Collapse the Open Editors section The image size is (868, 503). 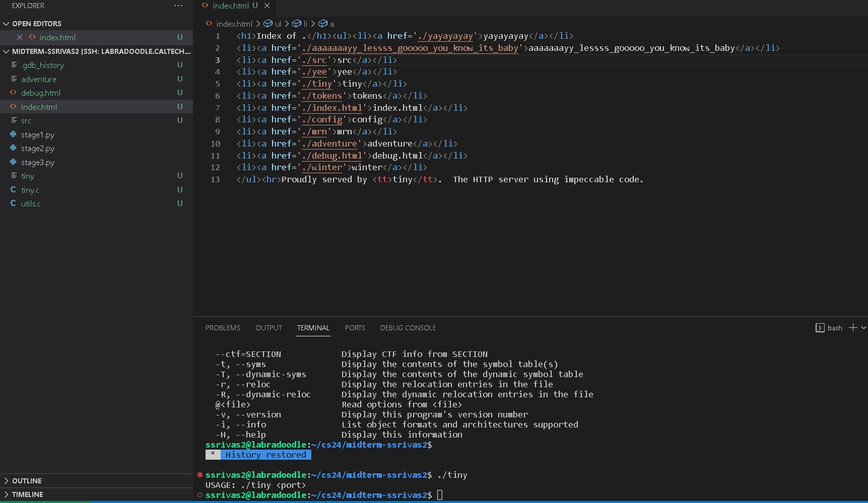7,24
